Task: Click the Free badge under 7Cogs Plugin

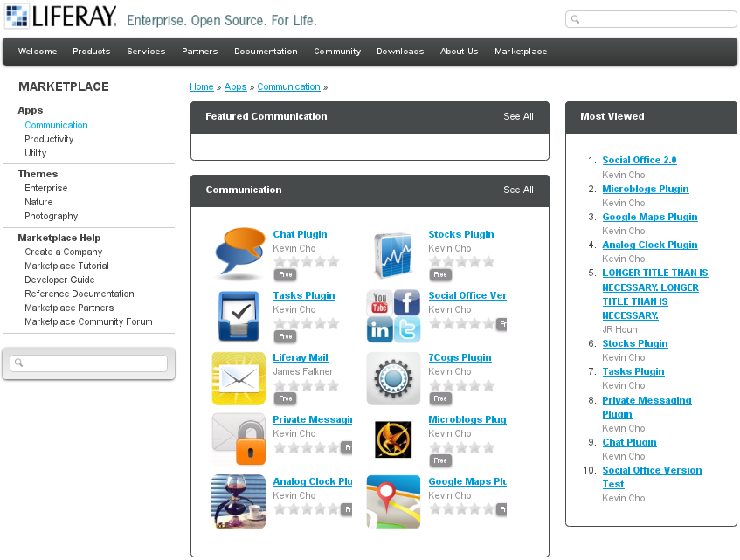Action: (440, 398)
